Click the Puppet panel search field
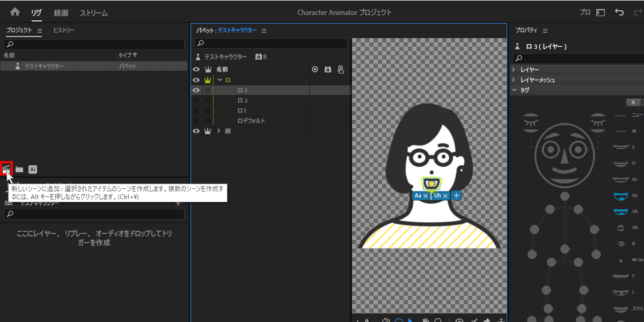The image size is (644, 322). 271,43
